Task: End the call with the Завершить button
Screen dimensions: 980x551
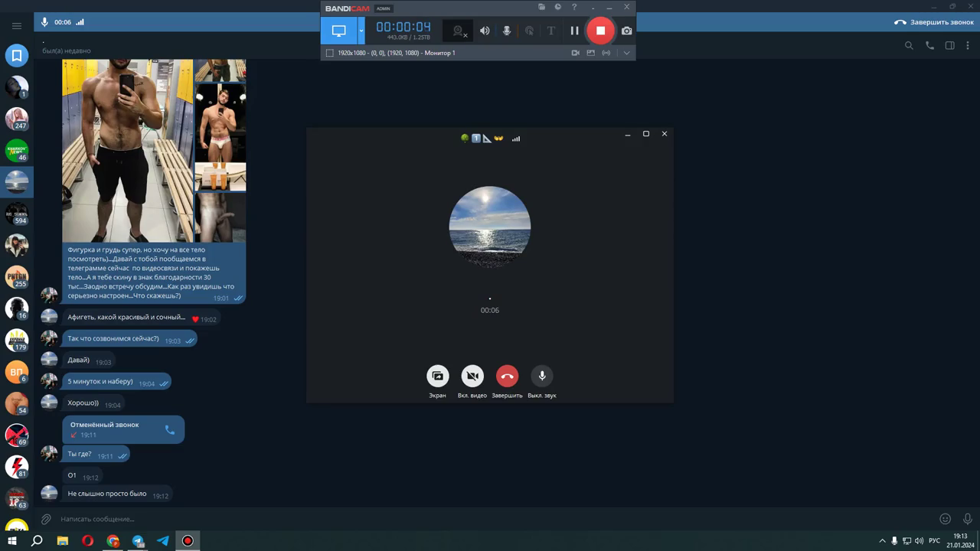Action: (507, 375)
